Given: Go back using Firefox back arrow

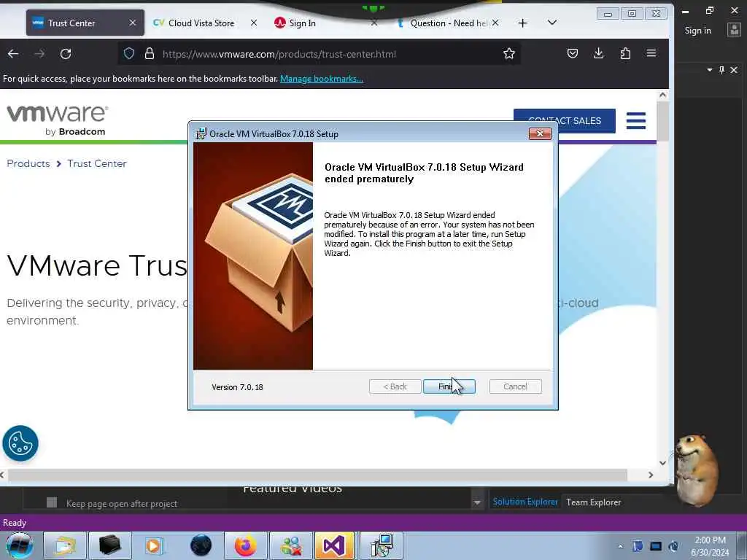Looking at the screenshot, I should coord(13,54).
